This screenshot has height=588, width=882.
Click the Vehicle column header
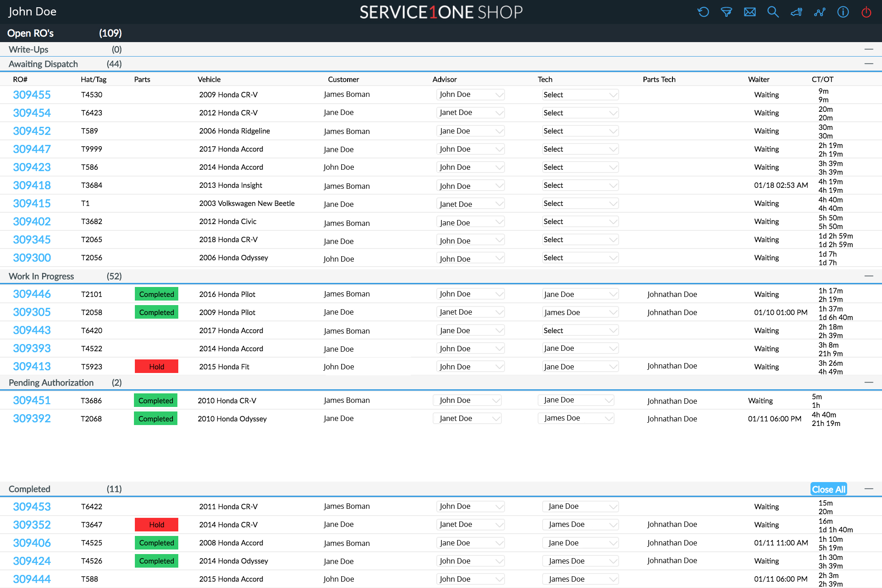click(x=209, y=79)
